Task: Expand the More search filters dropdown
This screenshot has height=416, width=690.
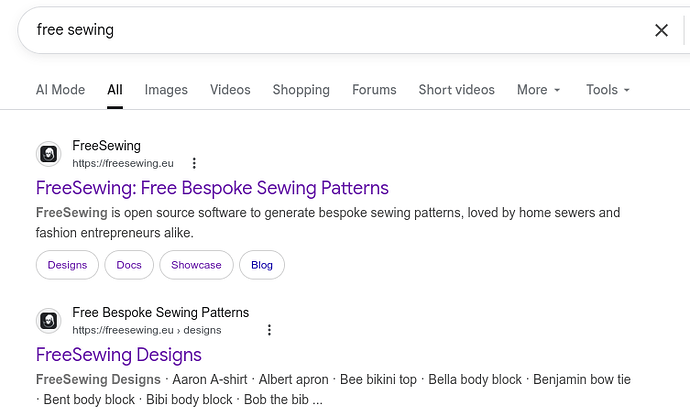Action: [x=538, y=90]
